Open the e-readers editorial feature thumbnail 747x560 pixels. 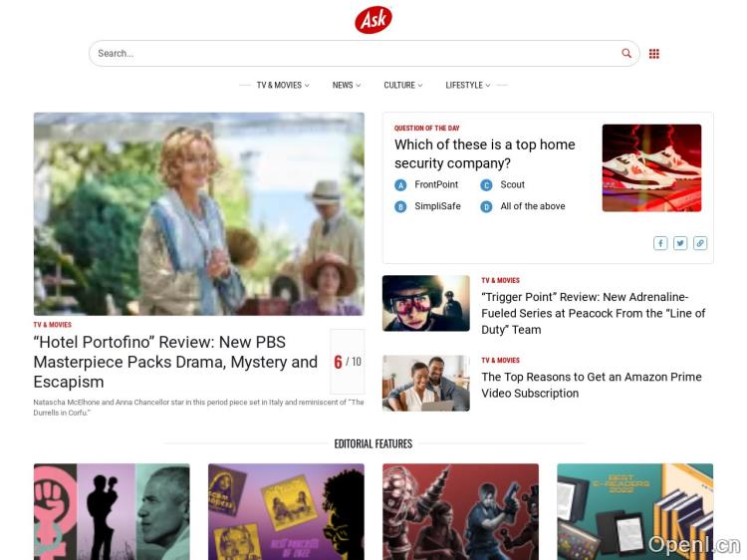pyautogui.click(x=635, y=512)
